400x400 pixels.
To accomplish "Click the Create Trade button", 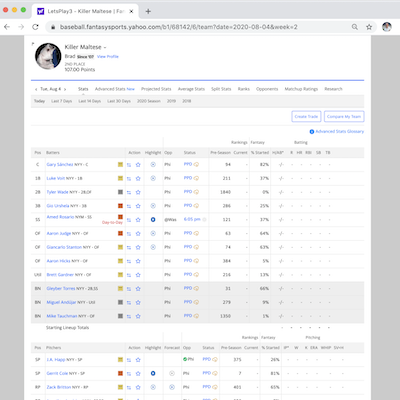I will pos(306,116).
